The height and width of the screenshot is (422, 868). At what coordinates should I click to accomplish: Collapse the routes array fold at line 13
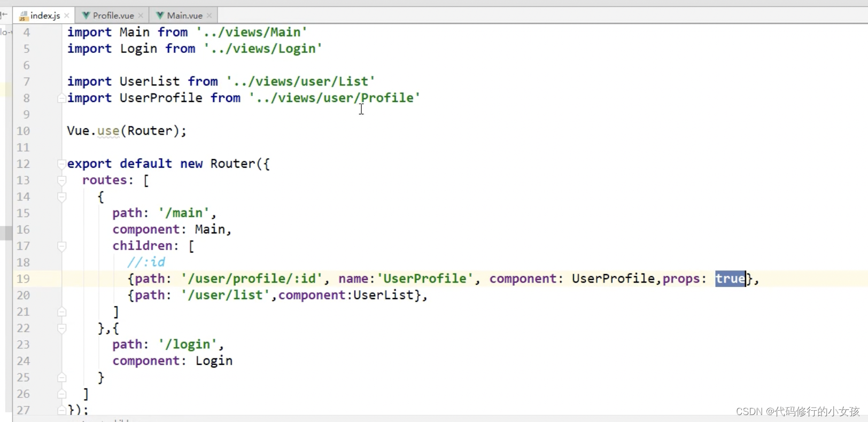click(62, 180)
